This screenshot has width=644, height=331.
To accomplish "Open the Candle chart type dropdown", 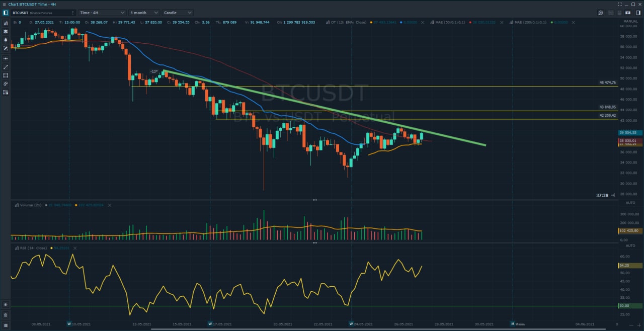I will coord(178,13).
